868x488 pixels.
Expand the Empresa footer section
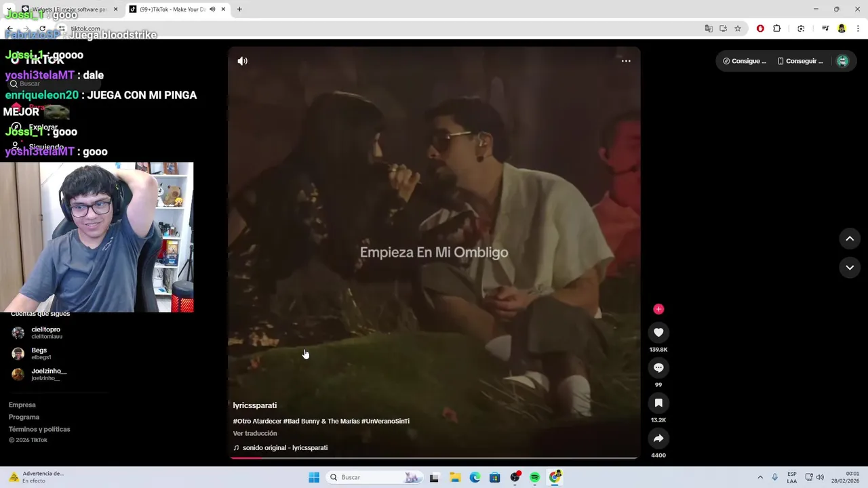tap(22, 405)
